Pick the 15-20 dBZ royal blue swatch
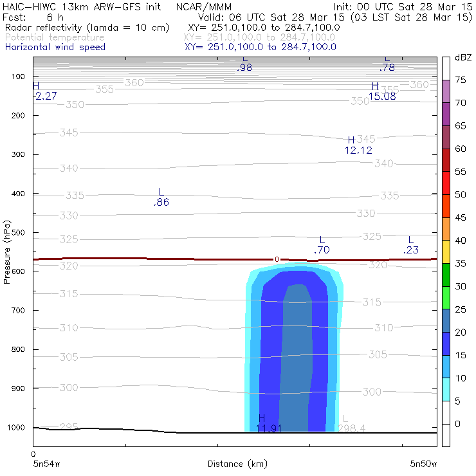This screenshot has width=476, height=476. (446, 343)
